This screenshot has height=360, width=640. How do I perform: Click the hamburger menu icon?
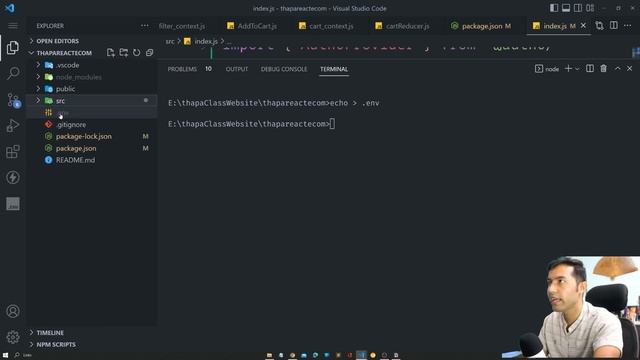tap(13, 26)
